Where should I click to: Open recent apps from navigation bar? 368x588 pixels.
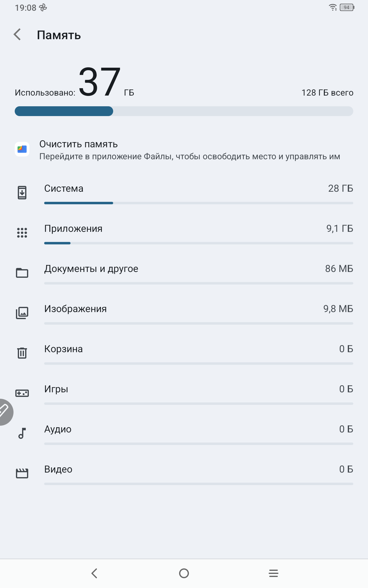point(273,573)
